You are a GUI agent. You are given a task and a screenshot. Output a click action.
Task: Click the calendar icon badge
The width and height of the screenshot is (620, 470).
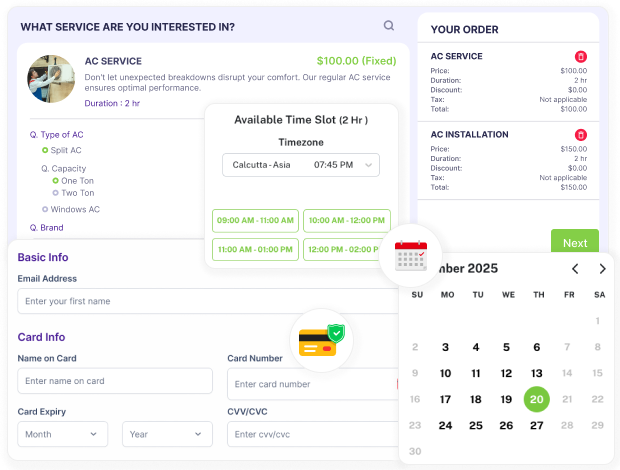click(x=411, y=255)
